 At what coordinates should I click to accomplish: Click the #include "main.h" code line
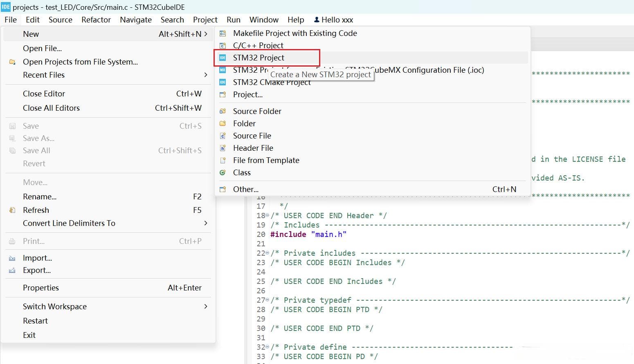coord(308,234)
